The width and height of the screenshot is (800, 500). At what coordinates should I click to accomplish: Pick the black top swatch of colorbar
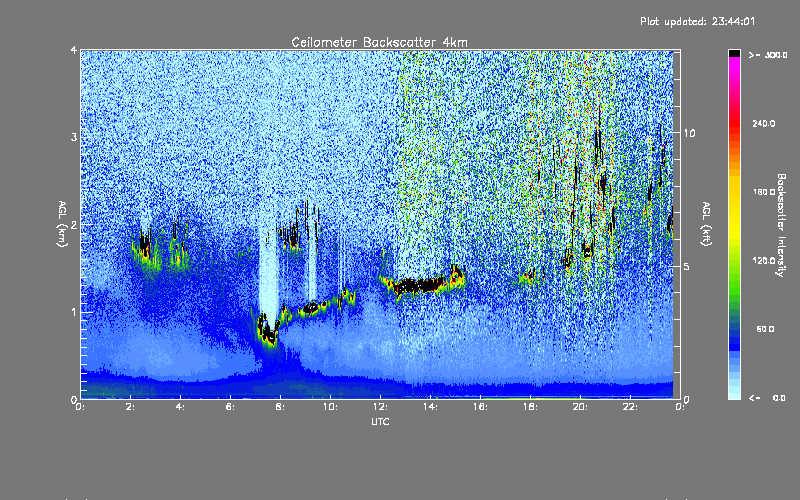734,53
